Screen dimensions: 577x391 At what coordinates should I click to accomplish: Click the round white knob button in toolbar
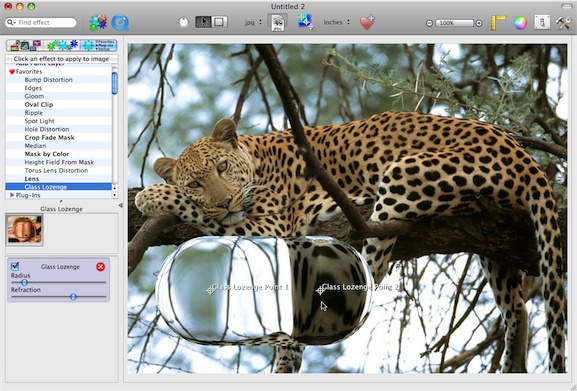click(x=183, y=22)
